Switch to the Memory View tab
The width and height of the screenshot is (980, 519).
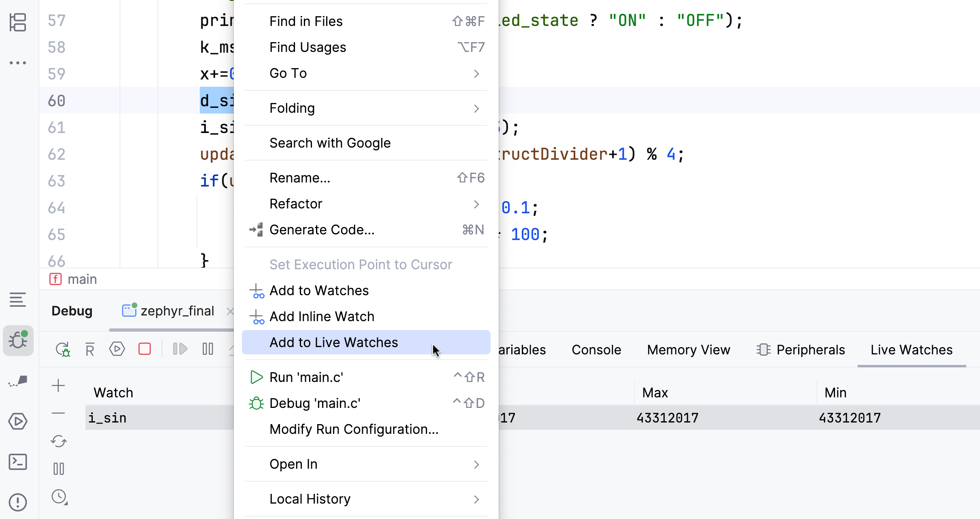click(x=688, y=350)
